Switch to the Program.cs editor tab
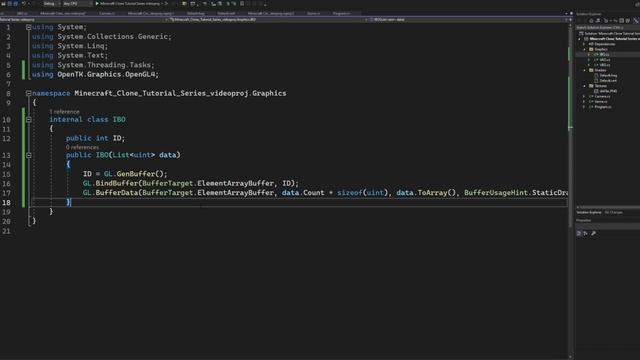The height and width of the screenshot is (360, 640). (341, 13)
